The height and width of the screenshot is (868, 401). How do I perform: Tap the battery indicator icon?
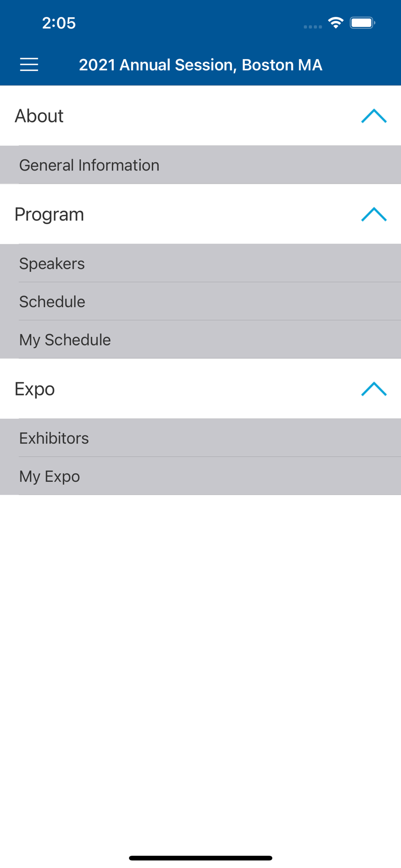coord(362,23)
